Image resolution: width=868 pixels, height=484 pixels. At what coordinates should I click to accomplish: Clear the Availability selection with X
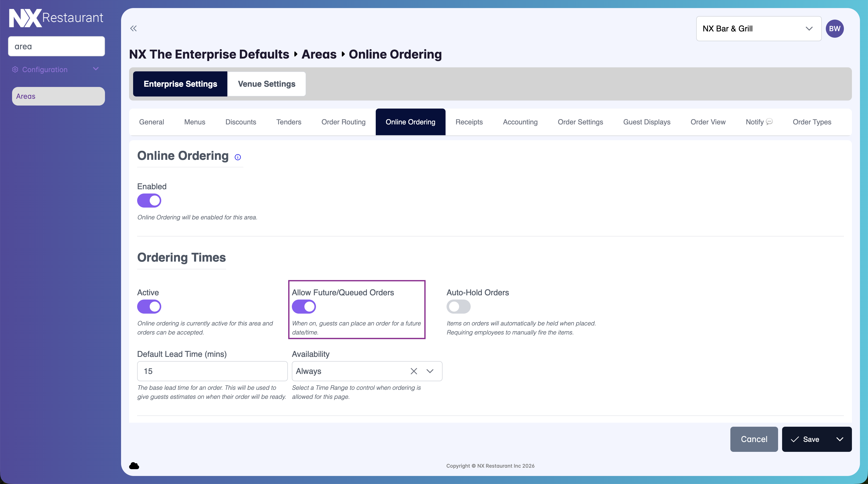[414, 371]
